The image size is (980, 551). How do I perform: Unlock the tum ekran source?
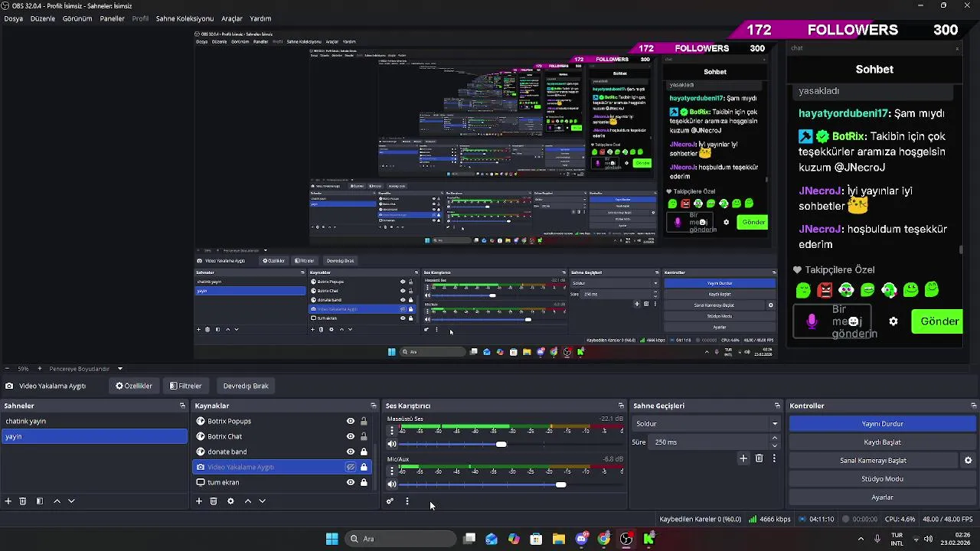[364, 482]
